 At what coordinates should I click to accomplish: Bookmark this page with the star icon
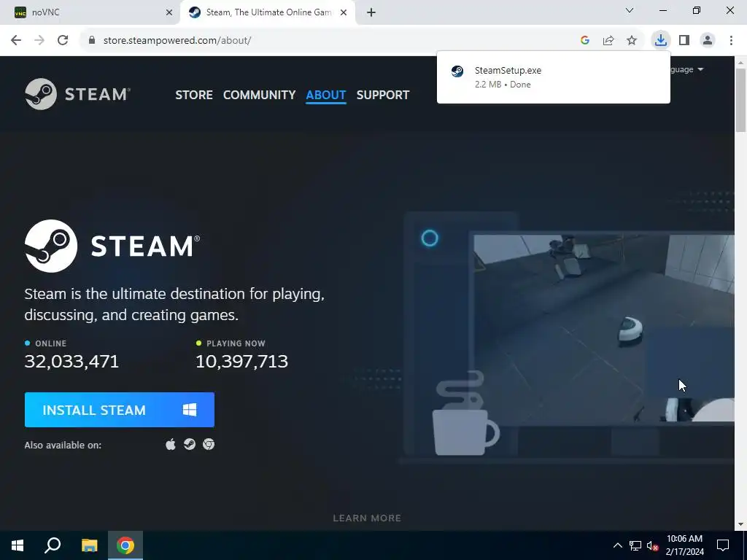coord(632,41)
